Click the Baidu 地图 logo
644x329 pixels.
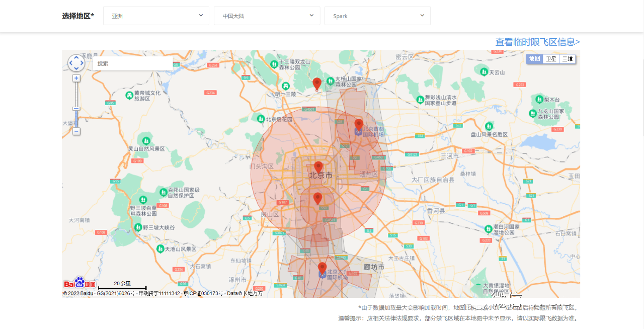click(79, 283)
